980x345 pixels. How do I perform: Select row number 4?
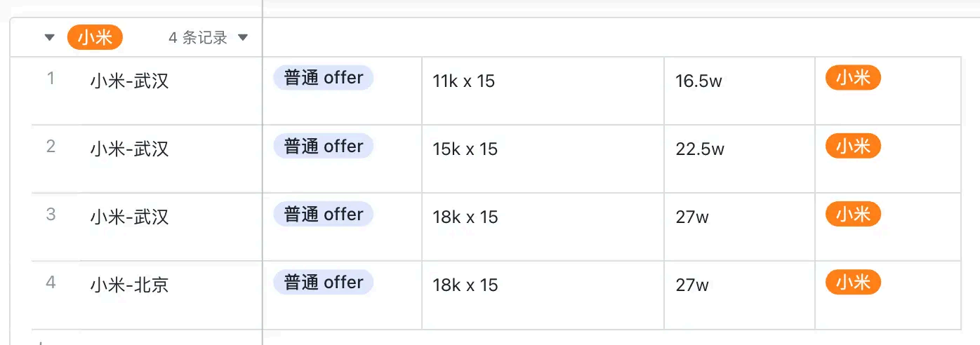(51, 283)
